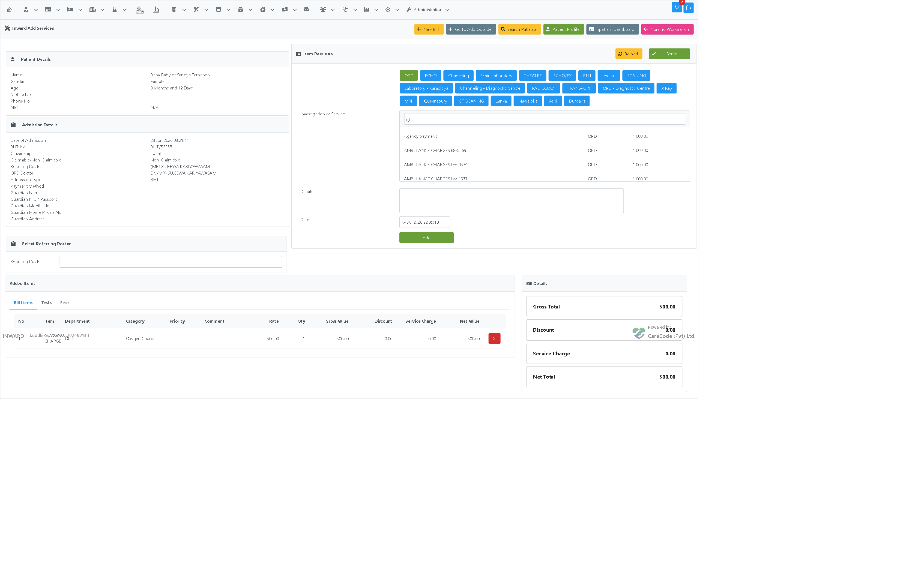Expand dropdown arrow beside ID card icon

point(58,10)
